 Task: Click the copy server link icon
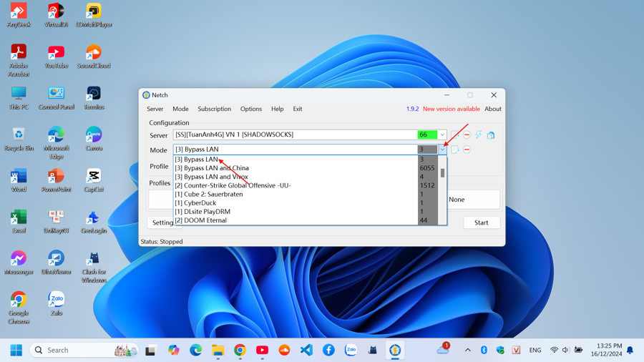(x=491, y=134)
